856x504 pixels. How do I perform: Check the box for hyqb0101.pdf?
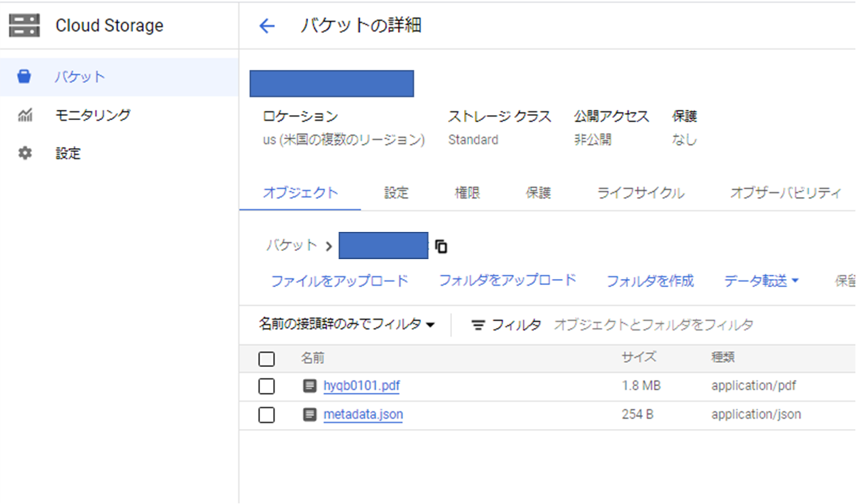point(267,387)
